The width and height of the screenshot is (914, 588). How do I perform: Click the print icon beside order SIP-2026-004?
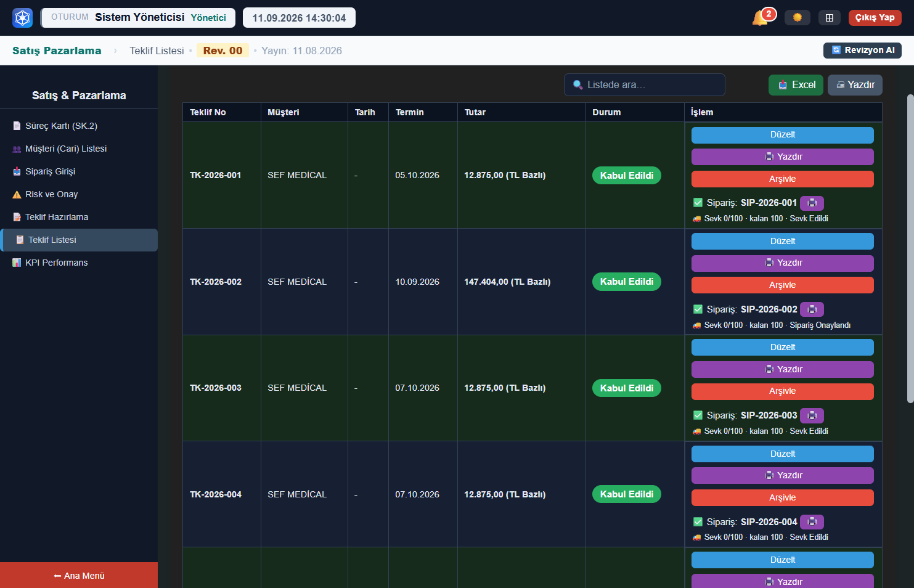[x=812, y=522]
